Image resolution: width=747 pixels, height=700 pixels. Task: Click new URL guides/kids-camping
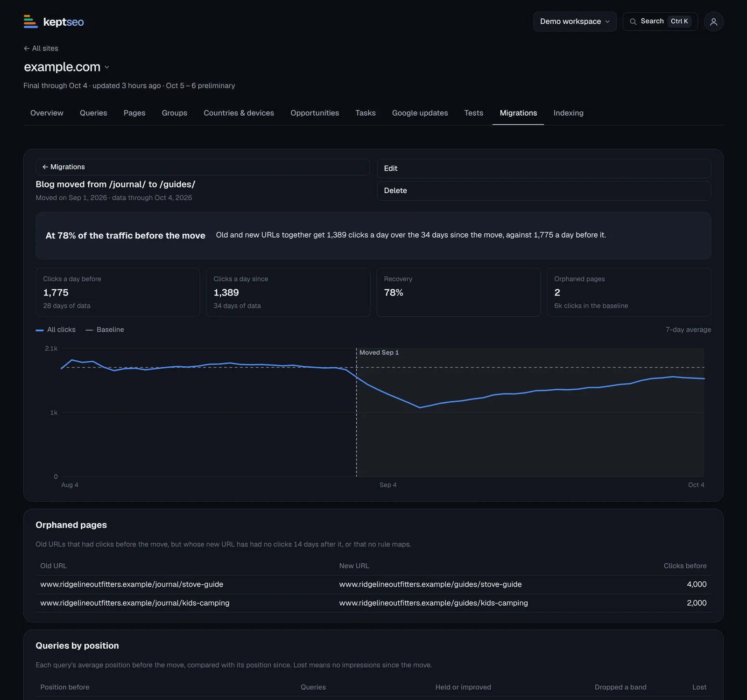point(434,603)
